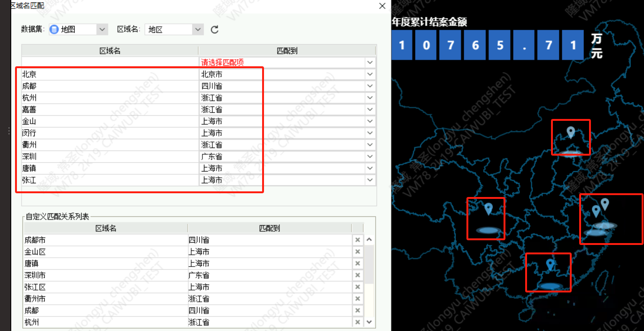The image size is (644, 331).
Task: Open match dropdown for 嘉善 row
Action: click(370, 110)
